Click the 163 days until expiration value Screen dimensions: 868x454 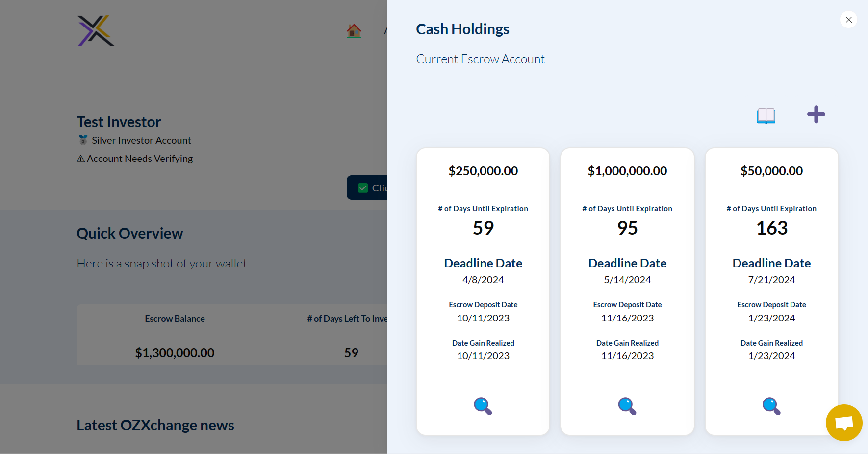(x=771, y=228)
